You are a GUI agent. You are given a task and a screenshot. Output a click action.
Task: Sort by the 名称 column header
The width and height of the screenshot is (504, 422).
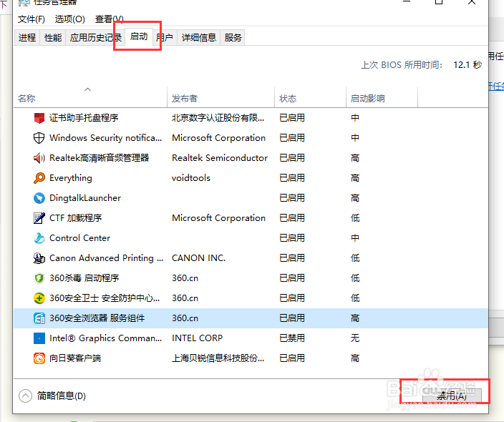pos(90,98)
